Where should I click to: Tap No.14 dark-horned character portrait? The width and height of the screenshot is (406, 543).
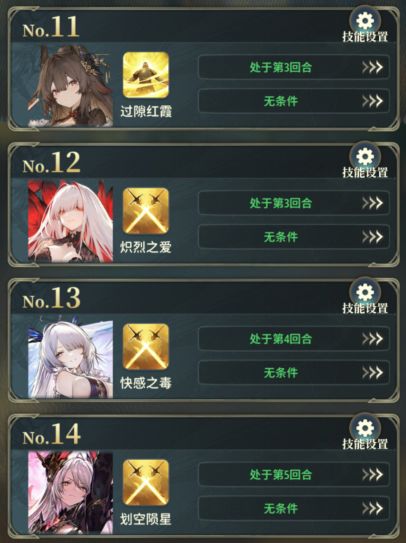(x=70, y=492)
